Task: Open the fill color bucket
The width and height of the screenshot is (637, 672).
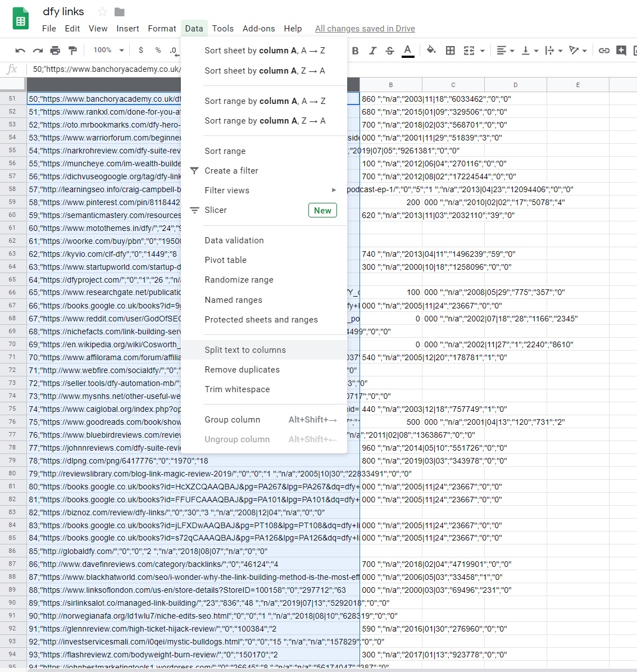Action: coord(431,50)
